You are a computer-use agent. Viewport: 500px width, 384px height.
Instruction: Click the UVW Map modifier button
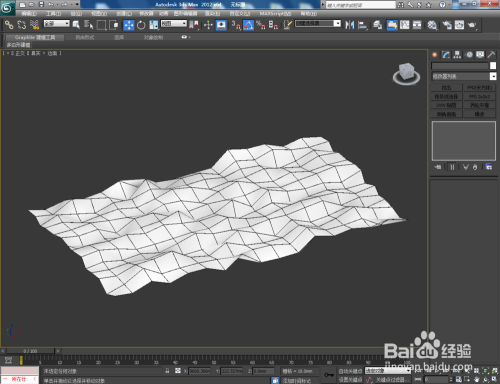pos(447,105)
